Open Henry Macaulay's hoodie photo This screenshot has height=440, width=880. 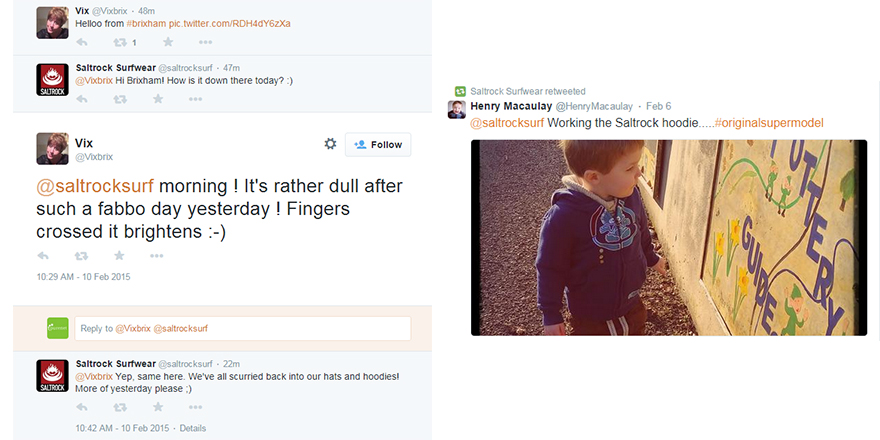669,237
